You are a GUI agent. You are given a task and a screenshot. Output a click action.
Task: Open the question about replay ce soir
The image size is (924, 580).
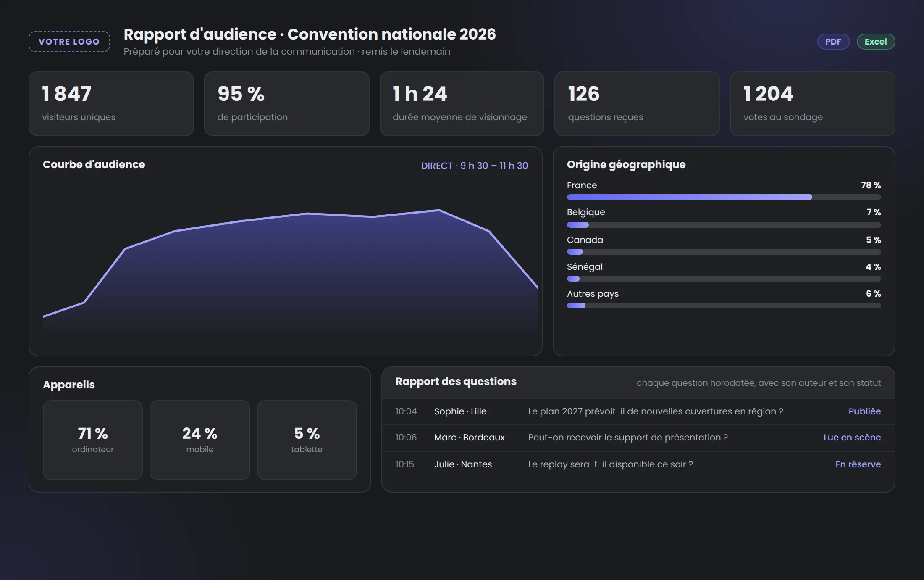pos(611,464)
